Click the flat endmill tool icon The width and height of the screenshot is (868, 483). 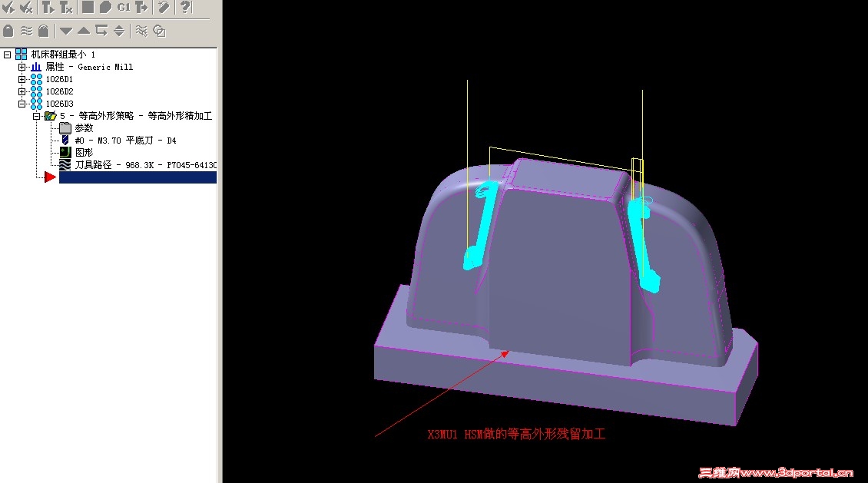tap(65, 140)
